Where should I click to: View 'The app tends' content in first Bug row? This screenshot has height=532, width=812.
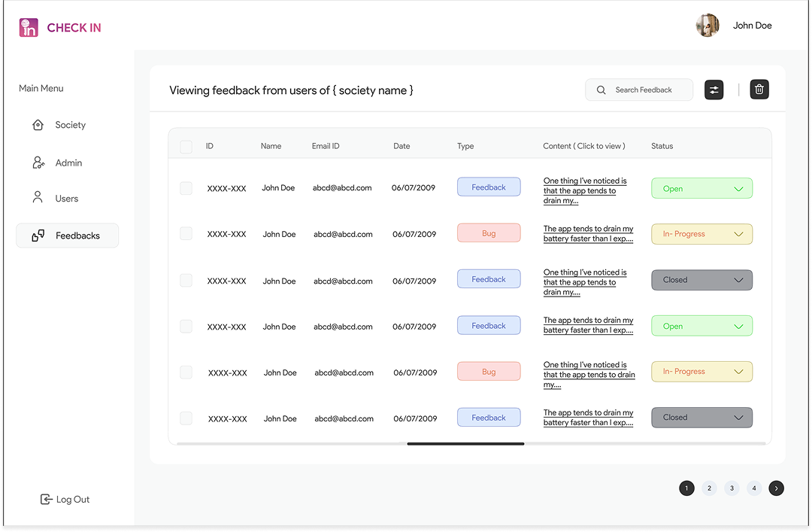[588, 234]
